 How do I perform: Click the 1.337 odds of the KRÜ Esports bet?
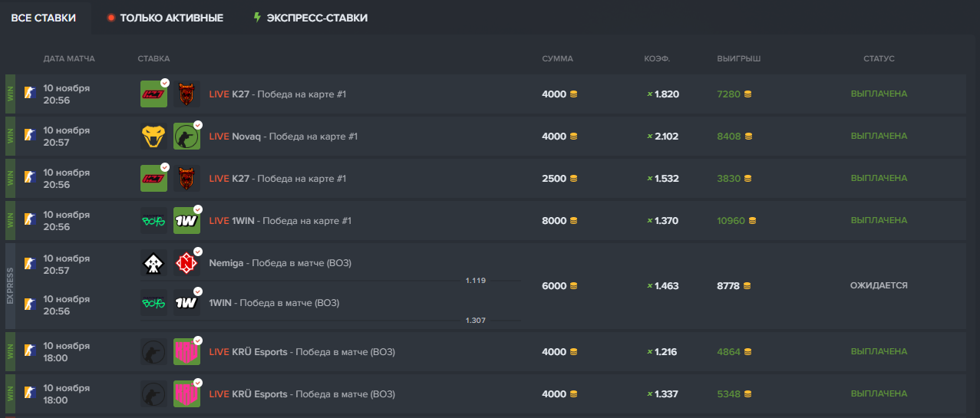666,394
